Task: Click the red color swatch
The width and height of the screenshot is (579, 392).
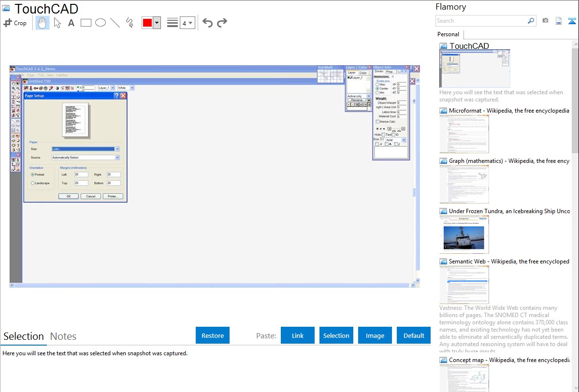Action: click(147, 23)
